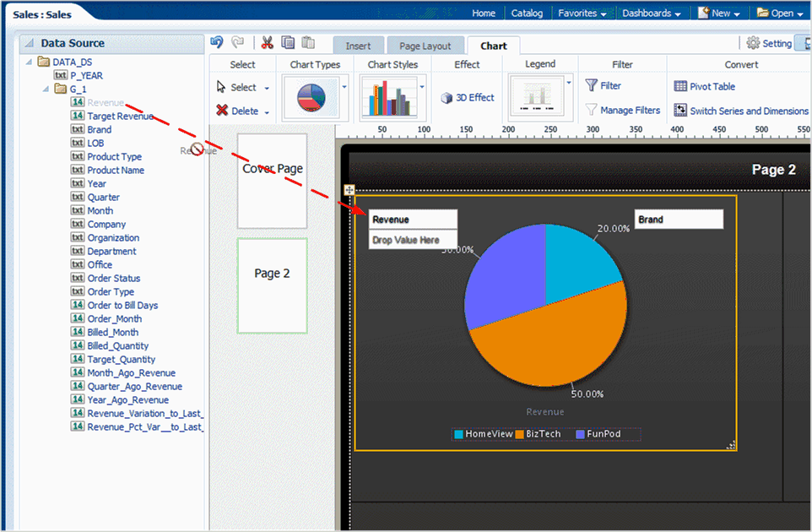Open the Select dropdown arrow
The image size is (812, 532).
267,88
